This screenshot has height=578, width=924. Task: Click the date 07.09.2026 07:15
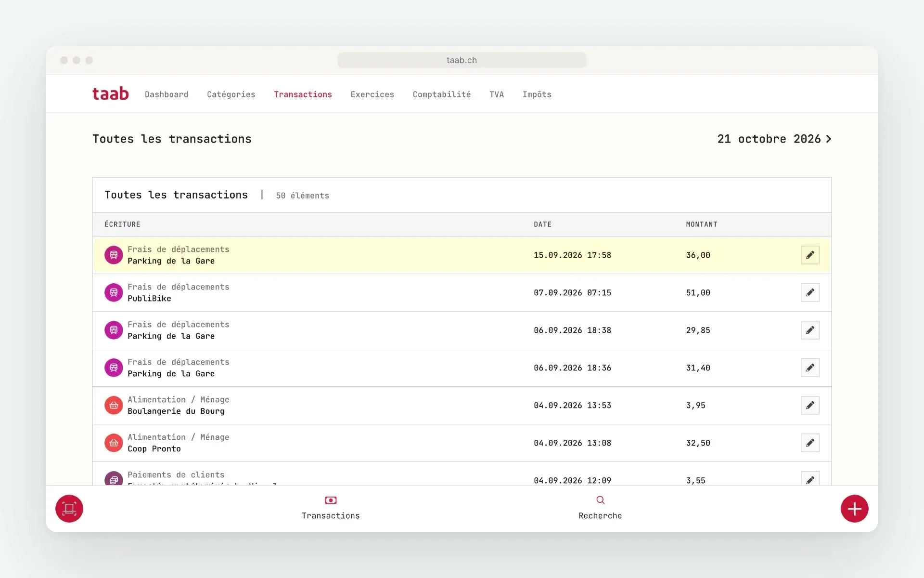(572, 293)
